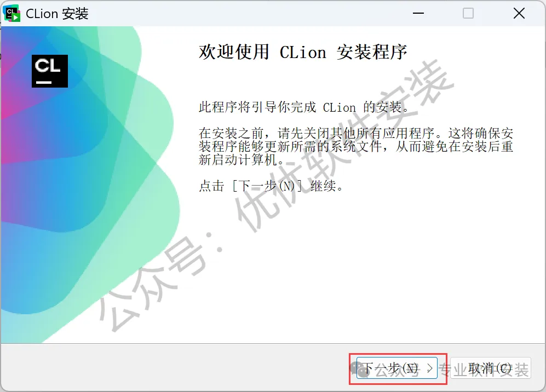
Task: Click the arrow chevron on 下一步 button
Action: point(430,368)
